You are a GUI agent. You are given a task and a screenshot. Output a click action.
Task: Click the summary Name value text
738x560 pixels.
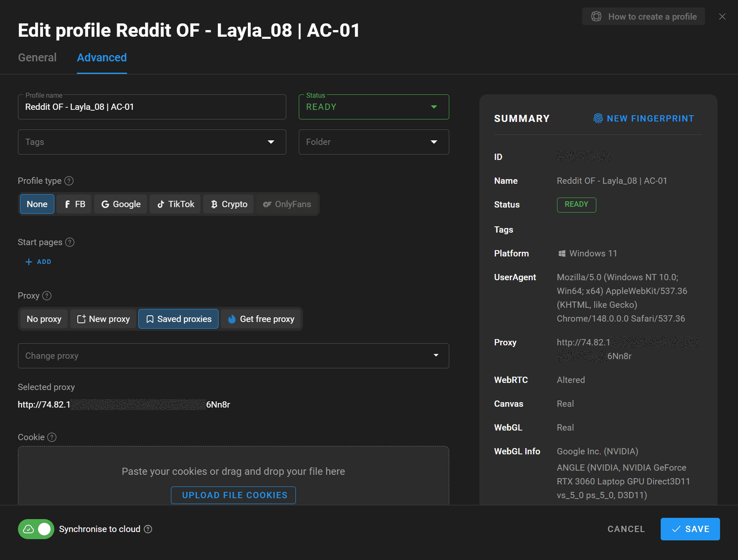click(x=612, y=181)
